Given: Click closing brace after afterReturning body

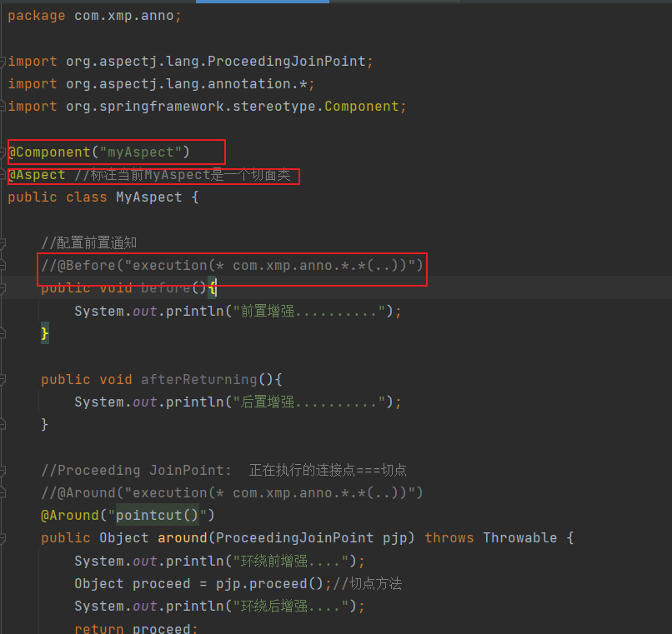Looking at the screenshot, I should click(44, 425).
